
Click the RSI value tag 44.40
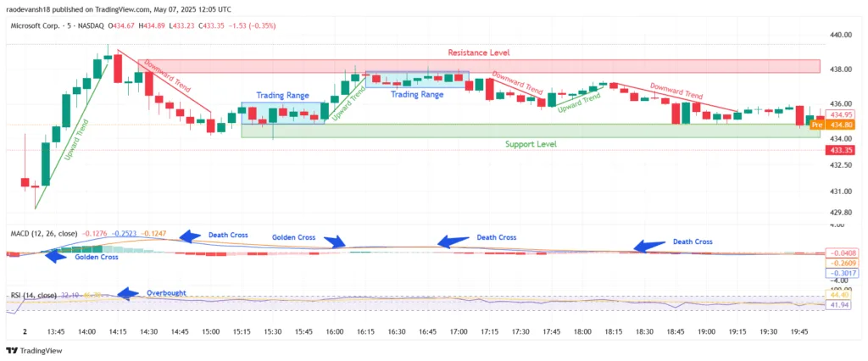click(840, 295)
